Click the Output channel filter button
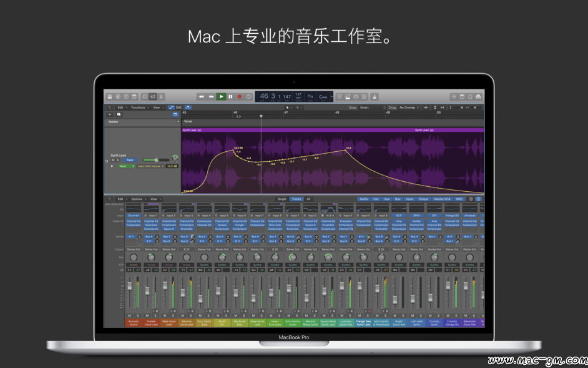This screenshot has height=368, width=588. click(423, 199)
